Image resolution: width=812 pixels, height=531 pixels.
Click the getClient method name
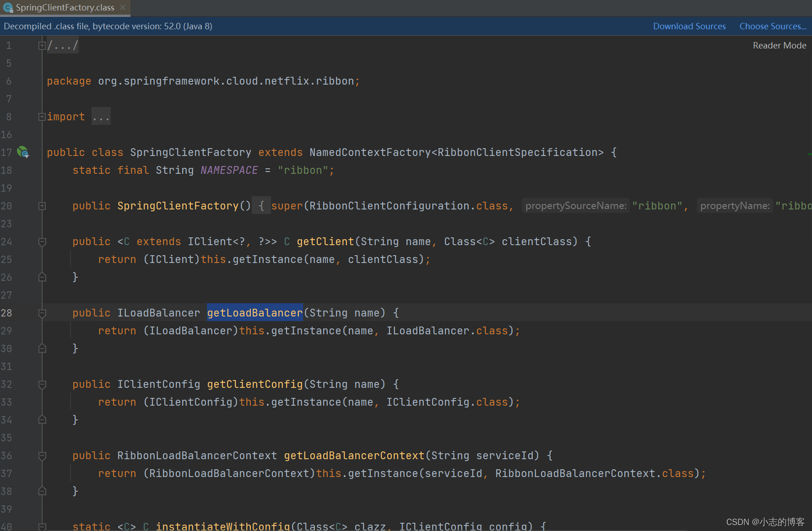pyautogui.click(x=325, y=241)
